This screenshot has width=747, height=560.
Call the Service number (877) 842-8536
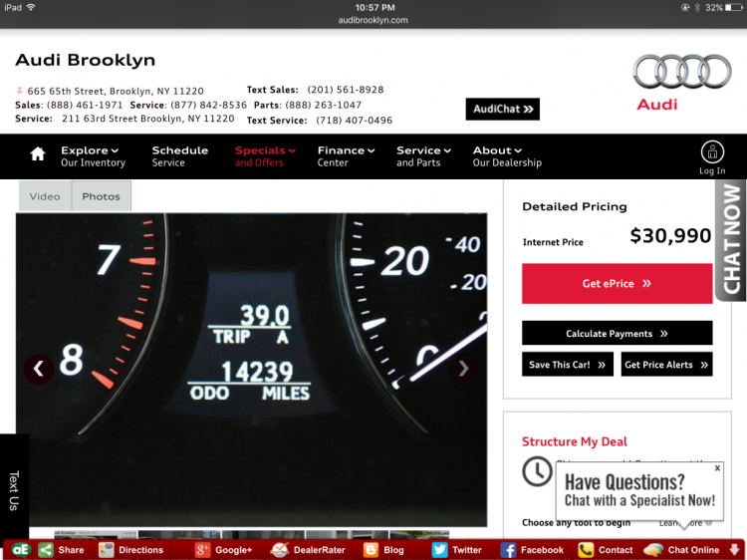209,105
